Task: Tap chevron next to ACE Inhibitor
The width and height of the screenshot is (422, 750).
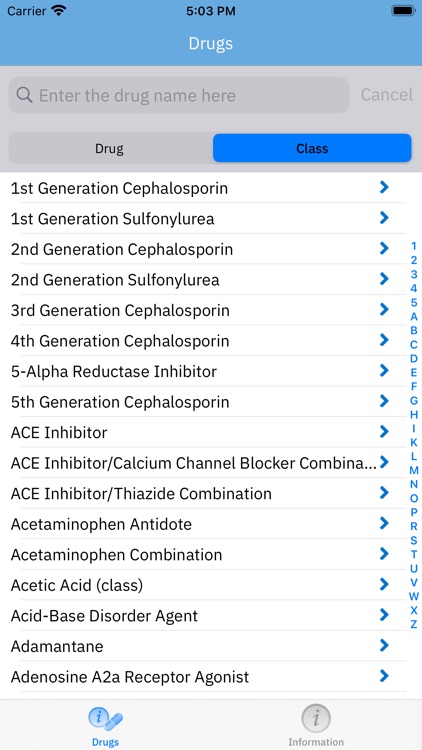Action: point(384,432)
